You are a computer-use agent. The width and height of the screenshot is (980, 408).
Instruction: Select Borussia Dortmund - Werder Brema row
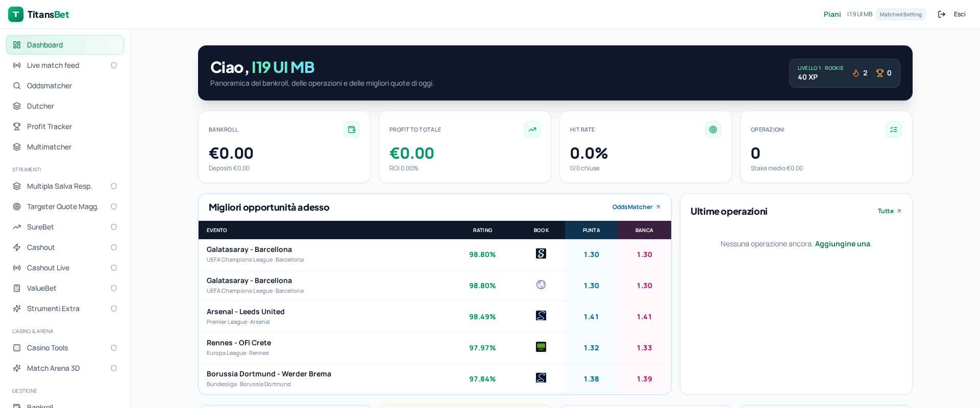[x=435, y=379]
